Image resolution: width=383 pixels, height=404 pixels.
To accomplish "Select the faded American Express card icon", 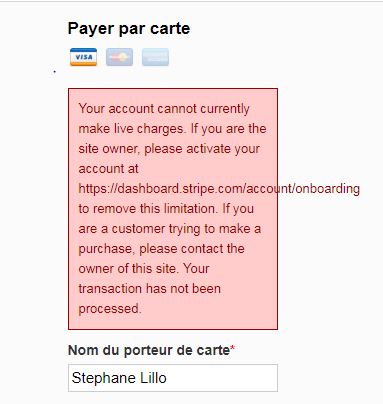I will pyautogui.click(x=155, y=57).
